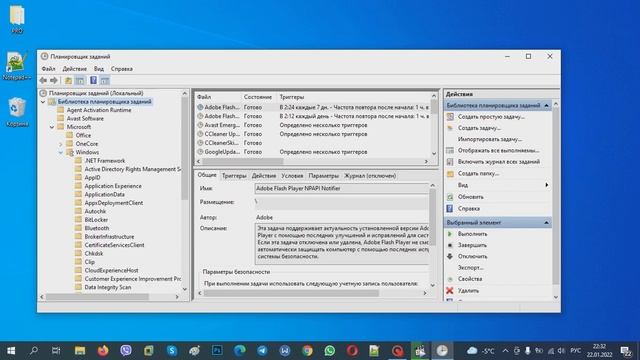Click the Forward arrow in the toolbar
This screenshot has height=360, width=640.
click(x=54, y=80)
